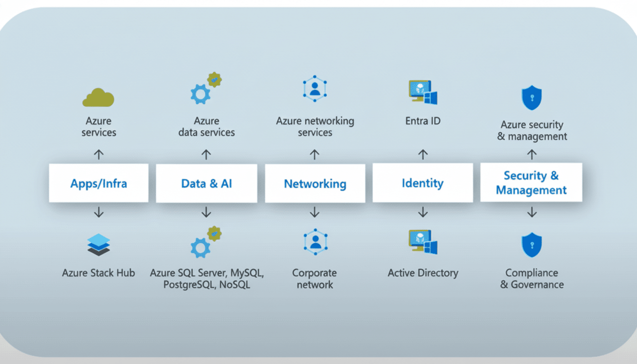The height and width of the screenshot is (364, 637).
Task: Click the Compliance & Governance shield icon
Action: (x=531, y=245)
